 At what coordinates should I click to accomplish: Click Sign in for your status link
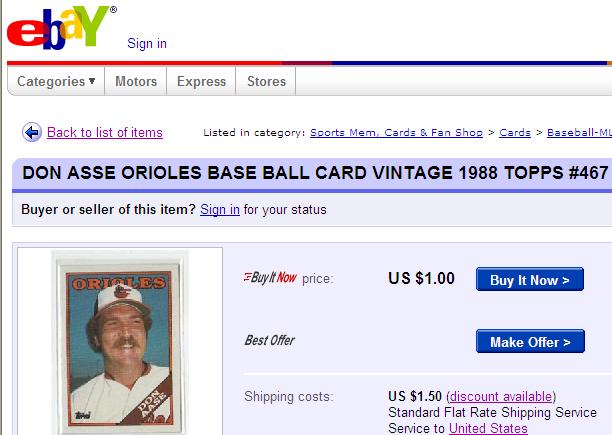tap(220, 210)
